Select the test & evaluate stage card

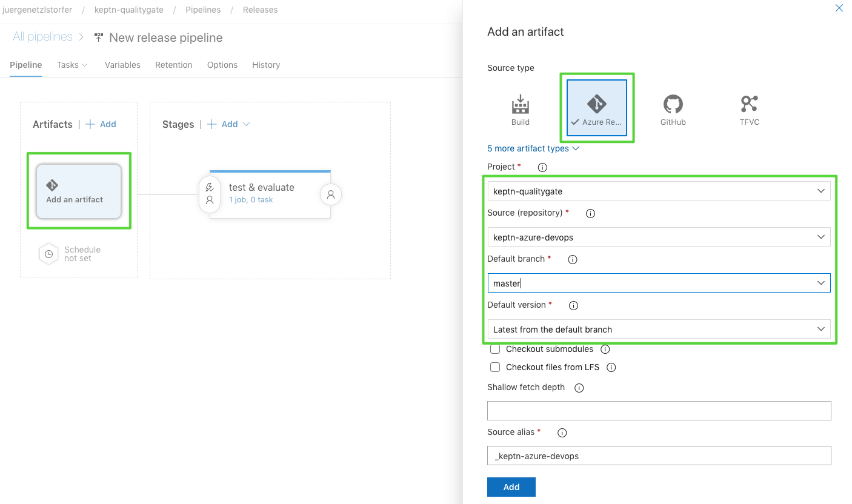(x=270, y=194)
